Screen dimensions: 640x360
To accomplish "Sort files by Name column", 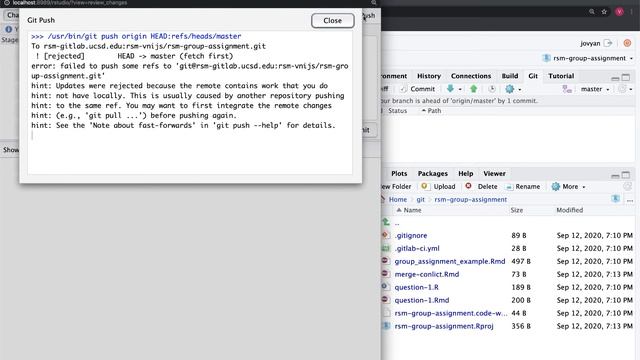I will (x=409, y=210).
